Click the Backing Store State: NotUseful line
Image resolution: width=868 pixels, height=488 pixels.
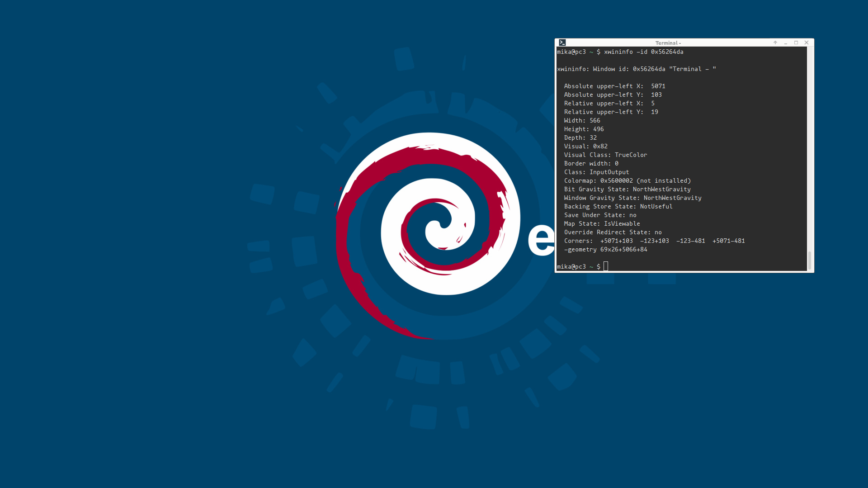coord(618,207)
